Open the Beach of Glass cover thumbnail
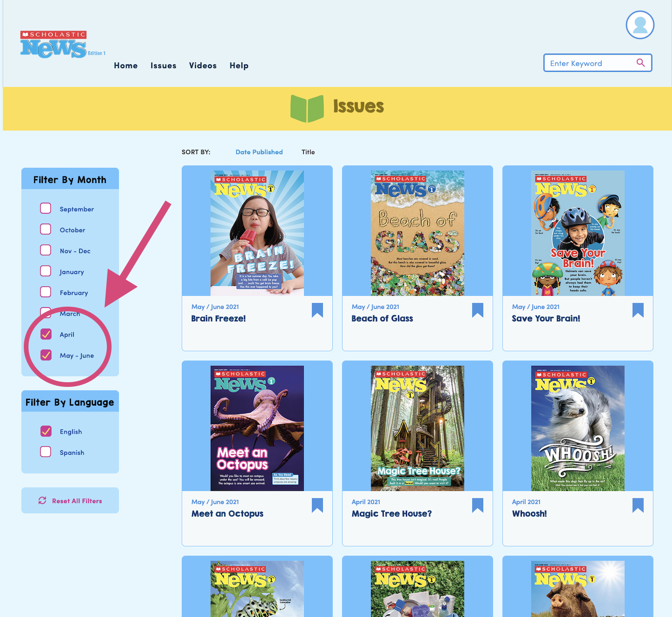This screenshot has height=617, width=672. click(418, 233)
